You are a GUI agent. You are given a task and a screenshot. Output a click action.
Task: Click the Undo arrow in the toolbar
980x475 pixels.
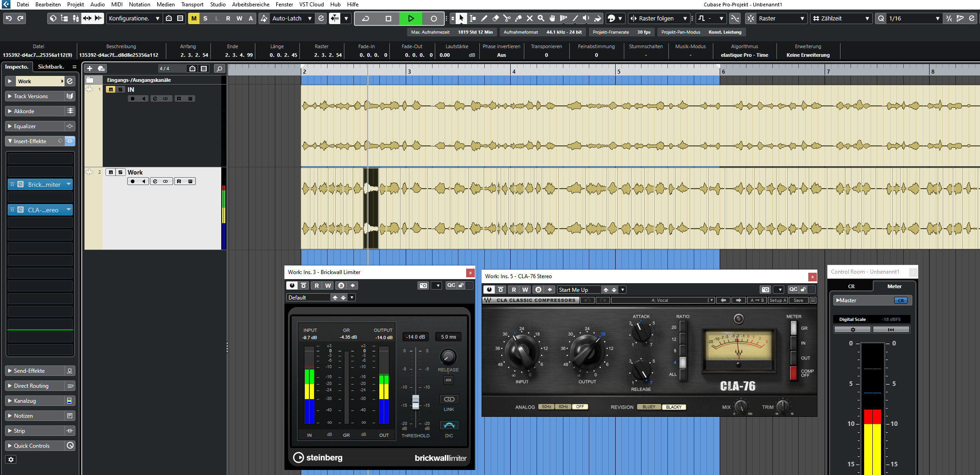[9, 19]
